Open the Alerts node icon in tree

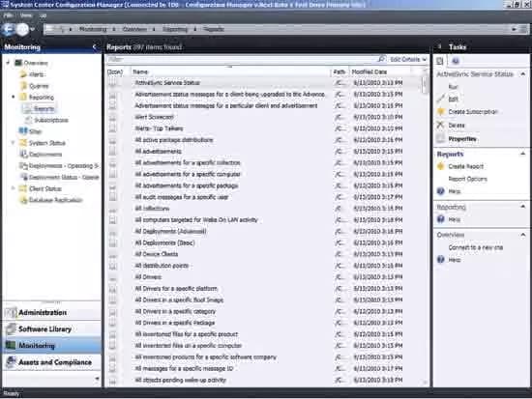point(23,74)
